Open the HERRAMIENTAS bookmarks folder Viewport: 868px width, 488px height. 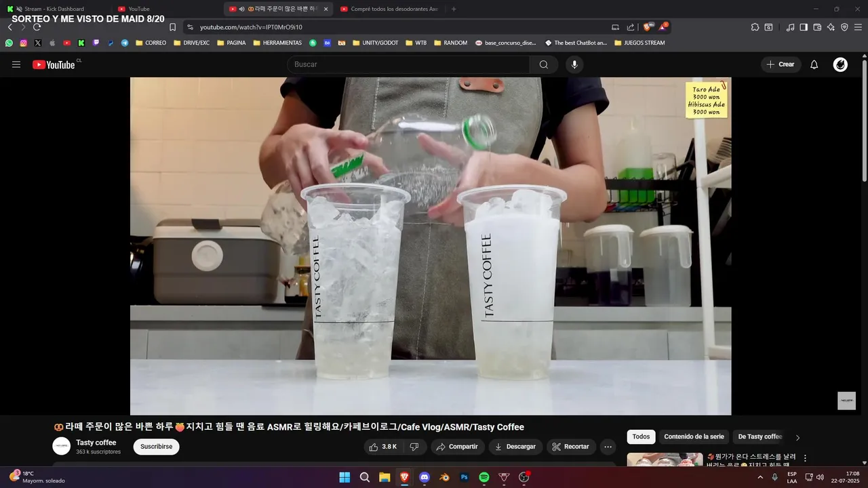pos(277,43)
